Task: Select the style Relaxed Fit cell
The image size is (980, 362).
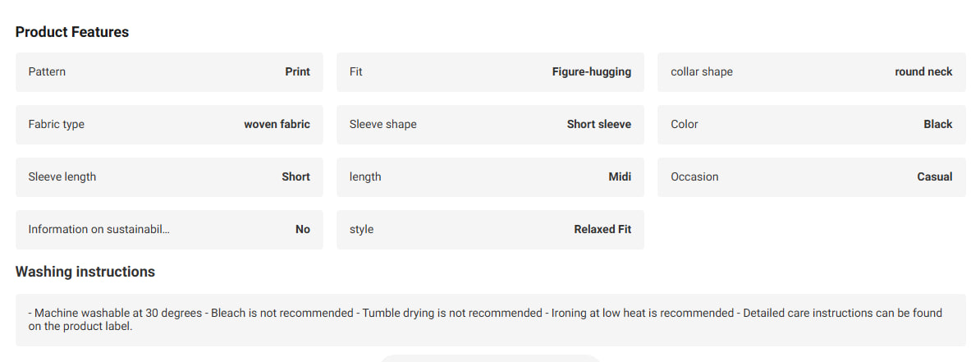Action: (490, 230)
